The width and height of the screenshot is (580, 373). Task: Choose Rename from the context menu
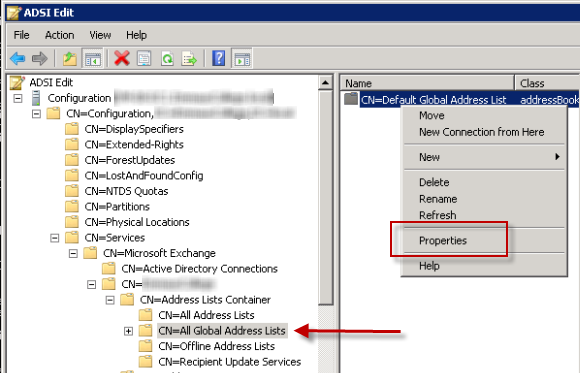pos(484,199)
